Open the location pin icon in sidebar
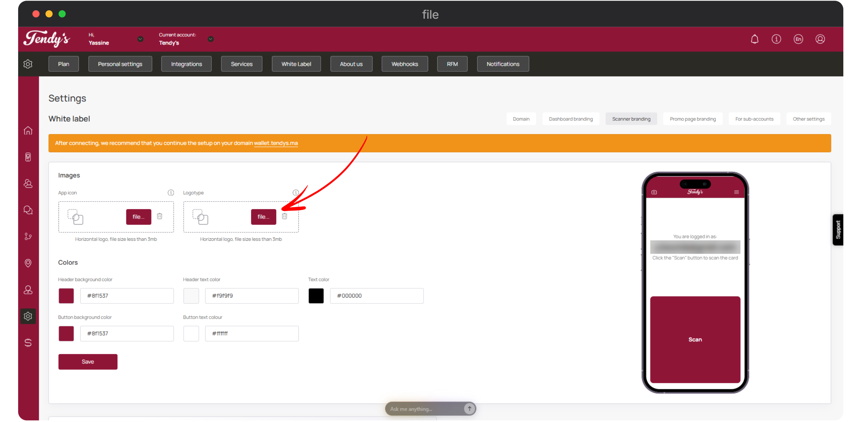The height and width of the screenshot is (422, 868). tap(28, 263)
